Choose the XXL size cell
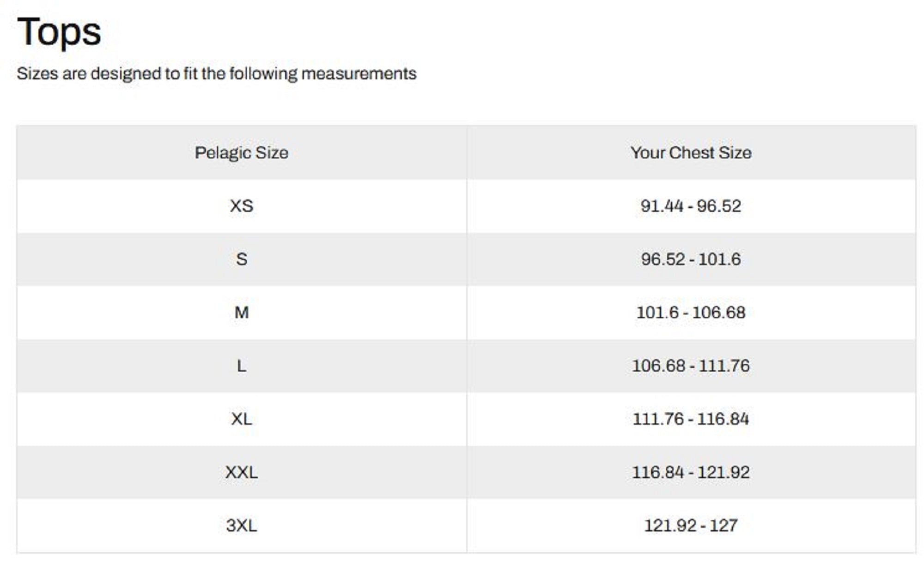The image size is (924, 566). [x=241, y=472]
